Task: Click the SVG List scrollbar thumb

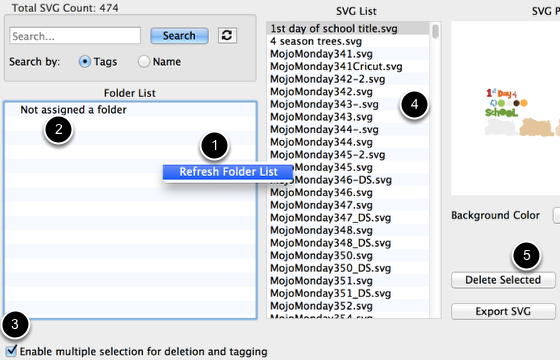Action: pos(435,31)
